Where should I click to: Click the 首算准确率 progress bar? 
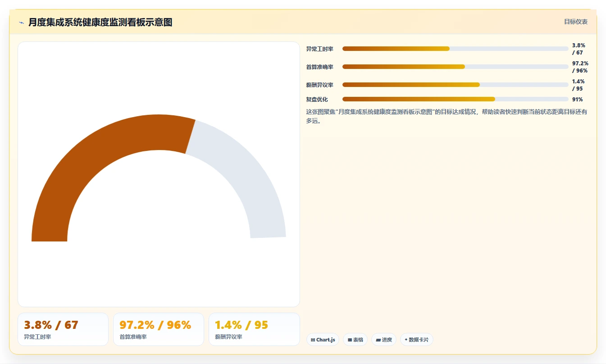455,67
